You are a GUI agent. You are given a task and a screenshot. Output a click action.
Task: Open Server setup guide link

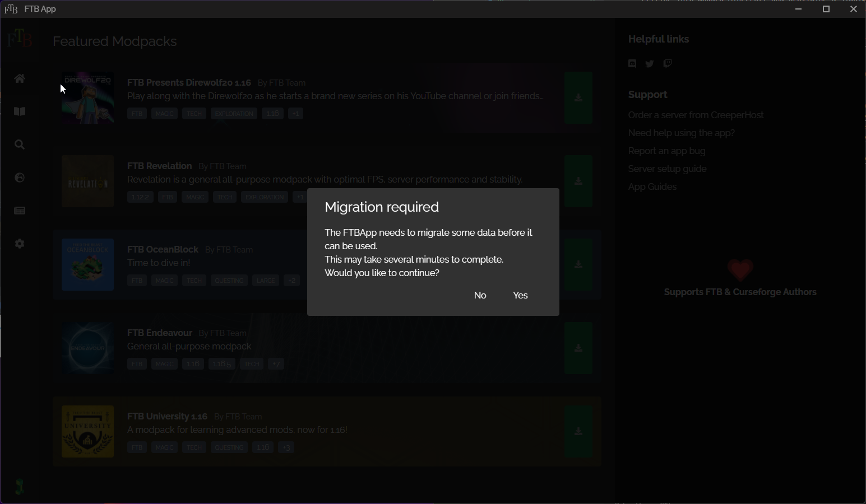[668, 169]
